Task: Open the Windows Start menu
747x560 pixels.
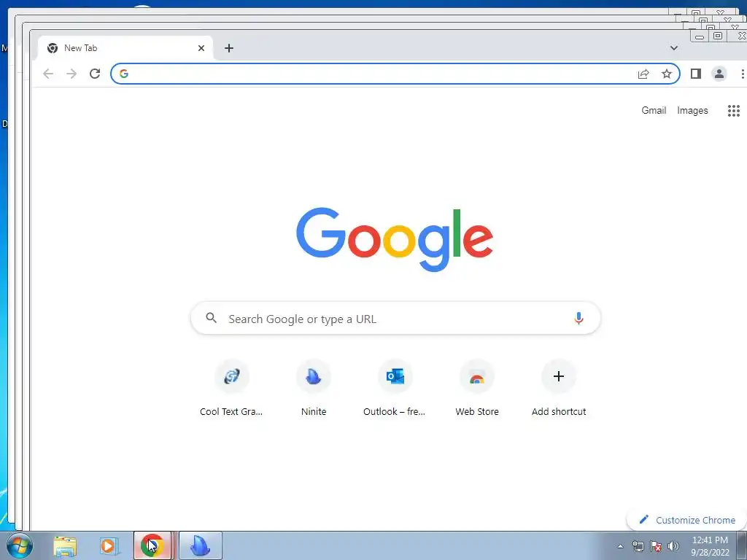Action: tap(20, 545)
